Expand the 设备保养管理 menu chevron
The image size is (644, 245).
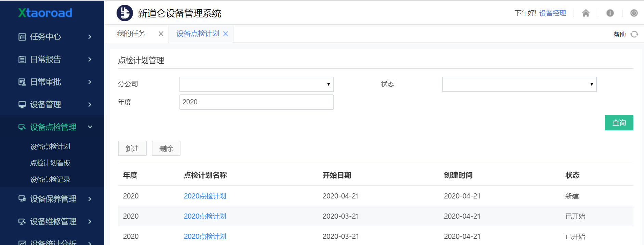[x=90, y=199]
